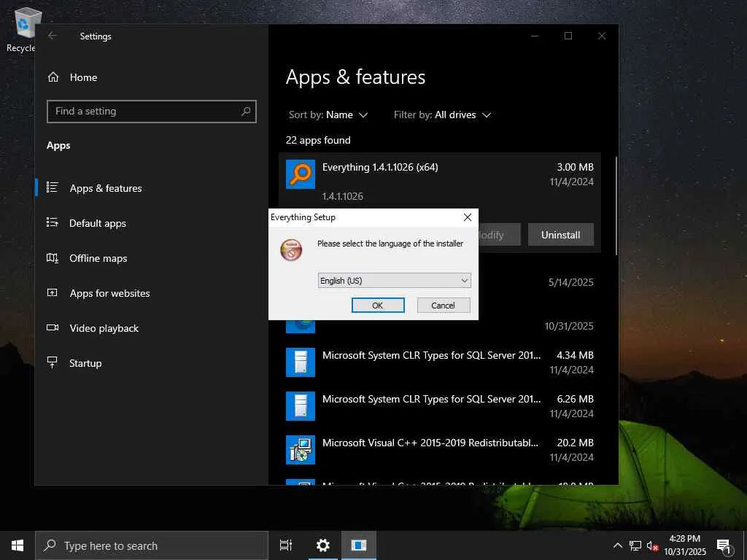747x560 pixels.
Task: Select the Offline maps sidebar icon
Action: pos(53,257)
